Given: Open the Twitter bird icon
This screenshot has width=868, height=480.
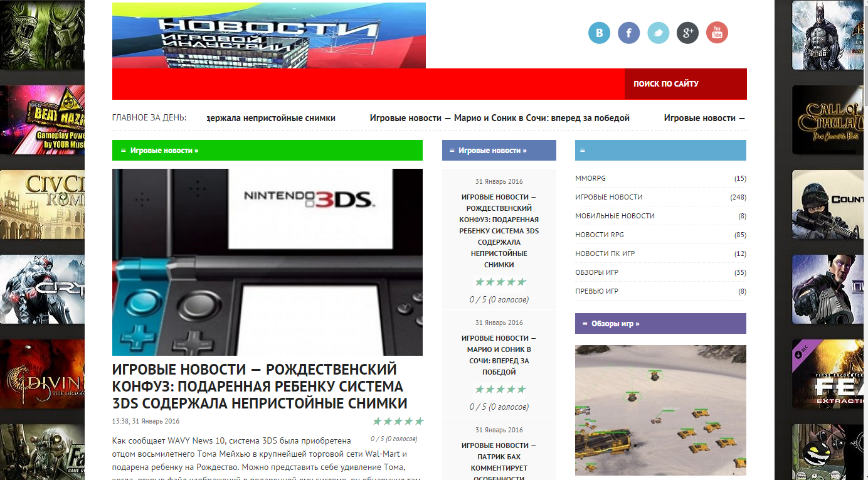Looking at the screenshot, I should pos(658,33).
